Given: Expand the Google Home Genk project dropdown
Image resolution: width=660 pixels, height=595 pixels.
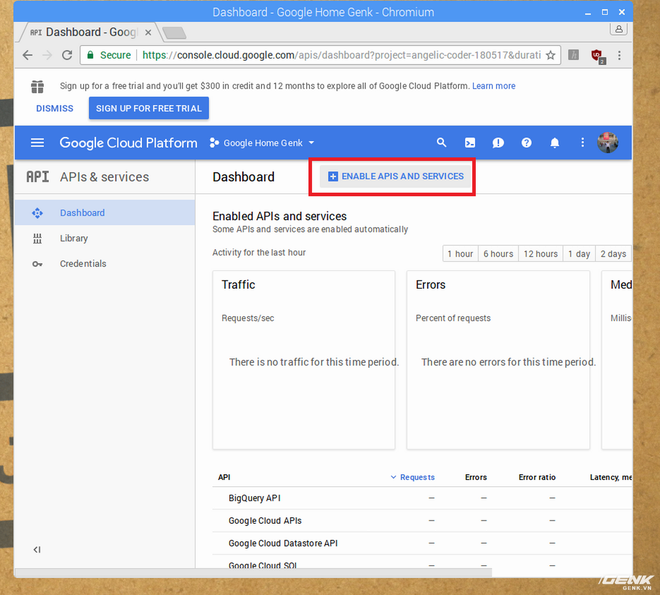Looking at the screenshot, I should click(x=262, y=143).
